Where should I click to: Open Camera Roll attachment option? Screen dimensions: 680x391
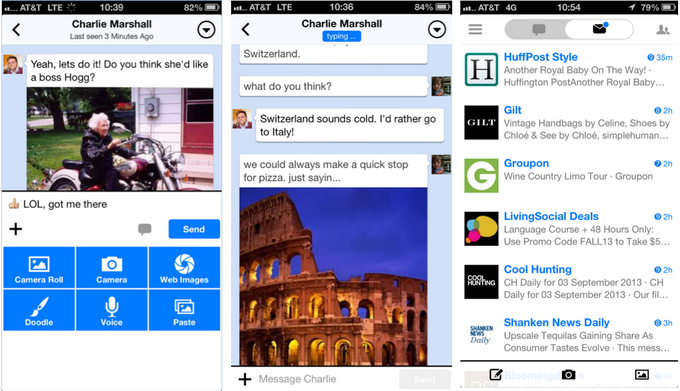(x=39, y=267)
